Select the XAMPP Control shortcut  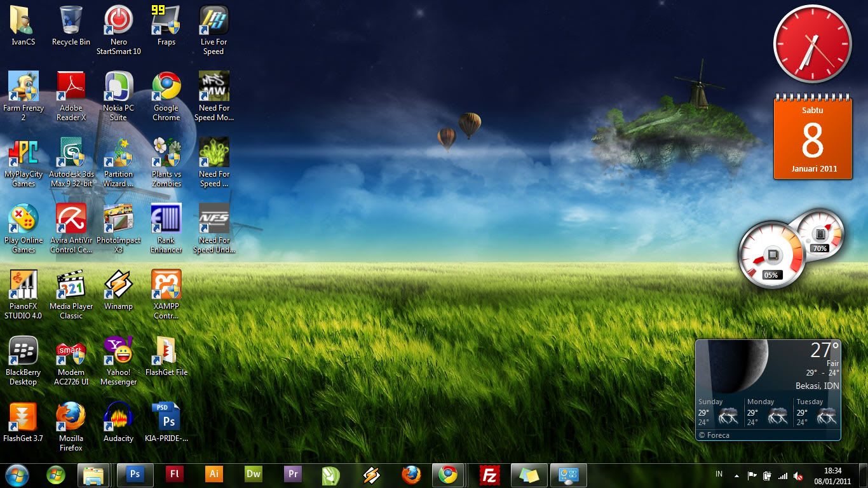pos(166,294)
